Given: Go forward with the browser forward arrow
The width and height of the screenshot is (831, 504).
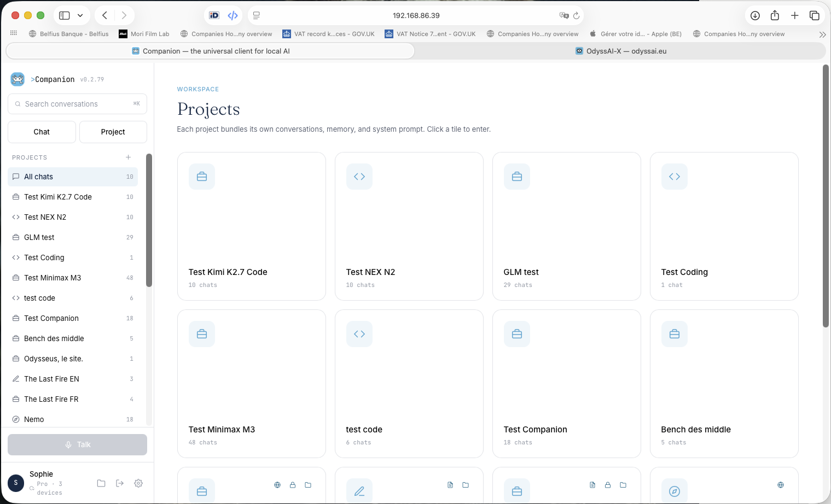Looking at the screenshot, I should [124, 15].
